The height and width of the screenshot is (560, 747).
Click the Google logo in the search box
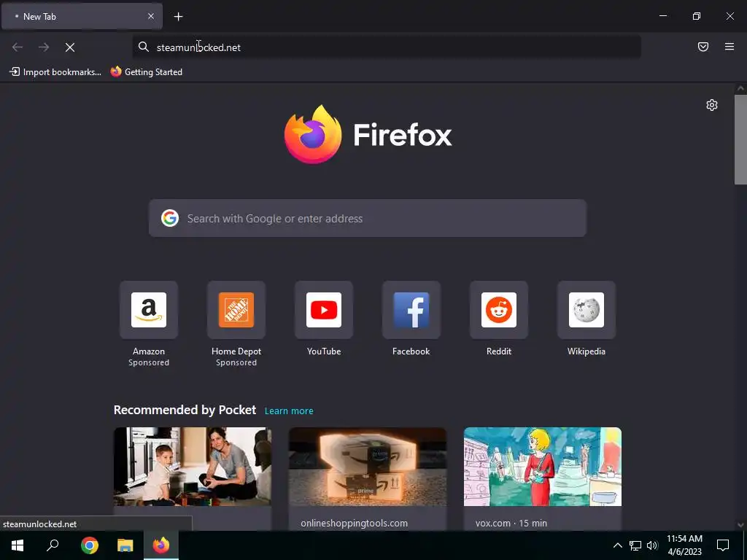pyautogui.click(x=170, y=218)
